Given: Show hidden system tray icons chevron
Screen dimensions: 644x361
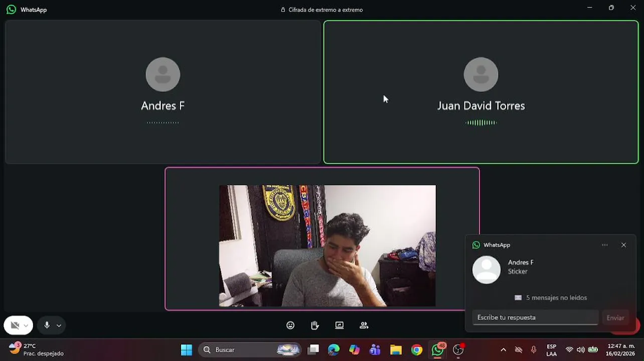Looking at the screenshot, I should pos(503,350).
